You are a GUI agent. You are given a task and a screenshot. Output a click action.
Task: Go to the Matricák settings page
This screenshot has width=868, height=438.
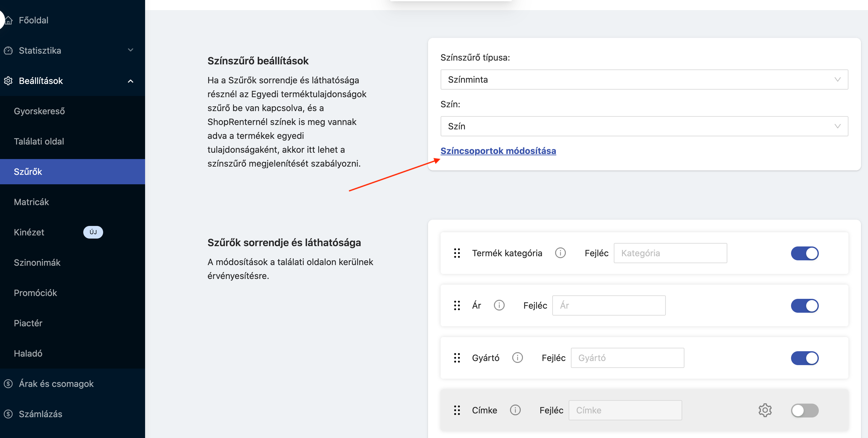click(x=31, y=202)
